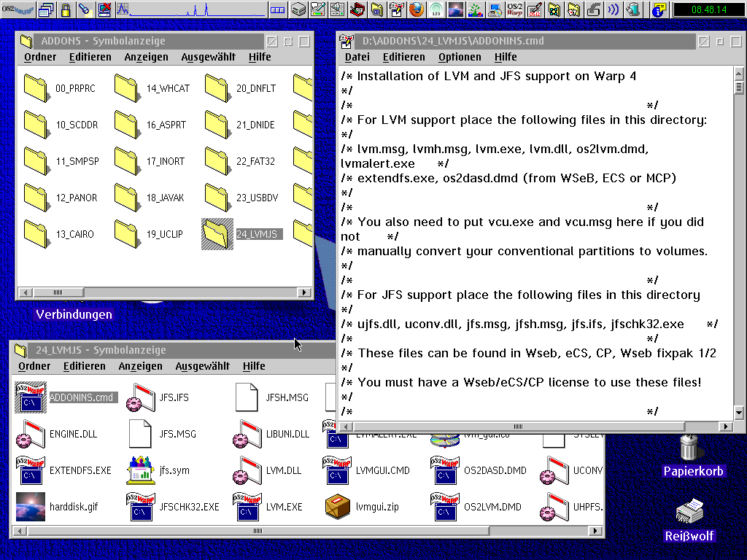Open Ordner menu in ADDONS window
The image size is (747, 560).
(40, 57)
